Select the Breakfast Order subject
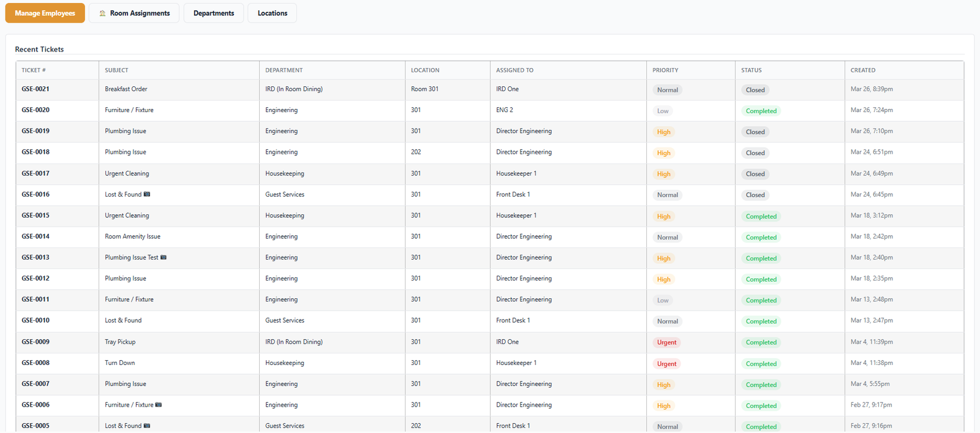The width and height of the screenshot is (980, 433). [126, 89]
